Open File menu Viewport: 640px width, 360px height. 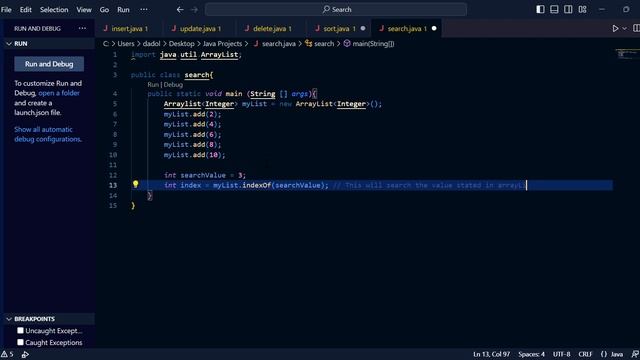[6, 9]
